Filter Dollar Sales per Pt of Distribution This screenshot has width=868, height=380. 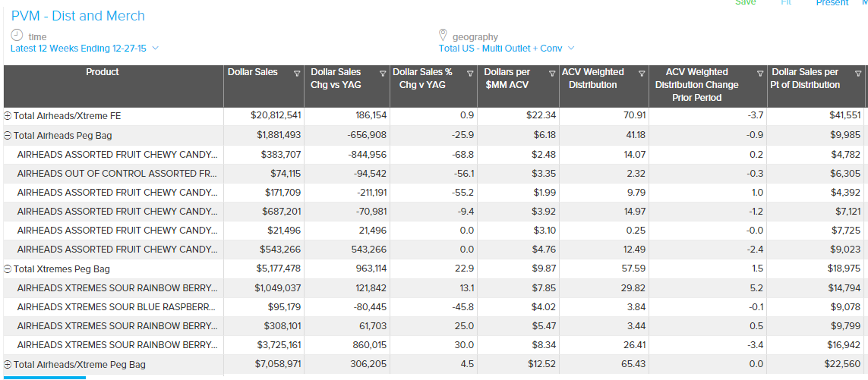coord(858,74)
